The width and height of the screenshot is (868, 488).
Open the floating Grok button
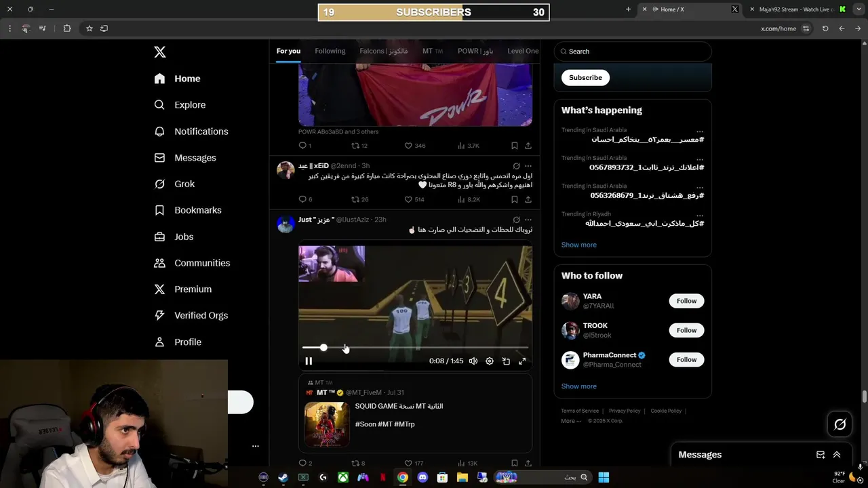840,424
